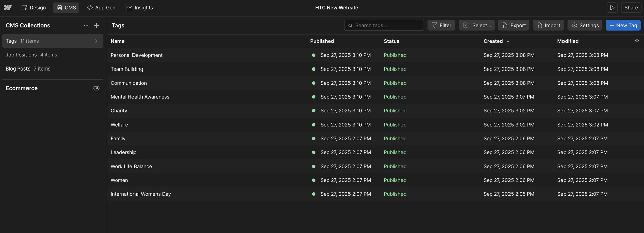Click the green status dot for Charity

pyautogui.click(x=314, y=111)
